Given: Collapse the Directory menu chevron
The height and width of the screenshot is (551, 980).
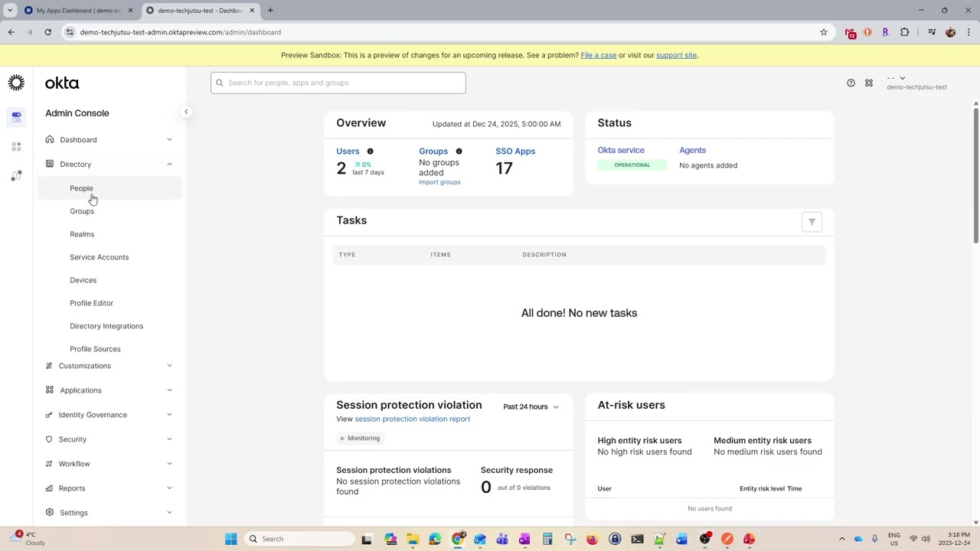Looking at the screenshot, I should click(x=169, y=165).
